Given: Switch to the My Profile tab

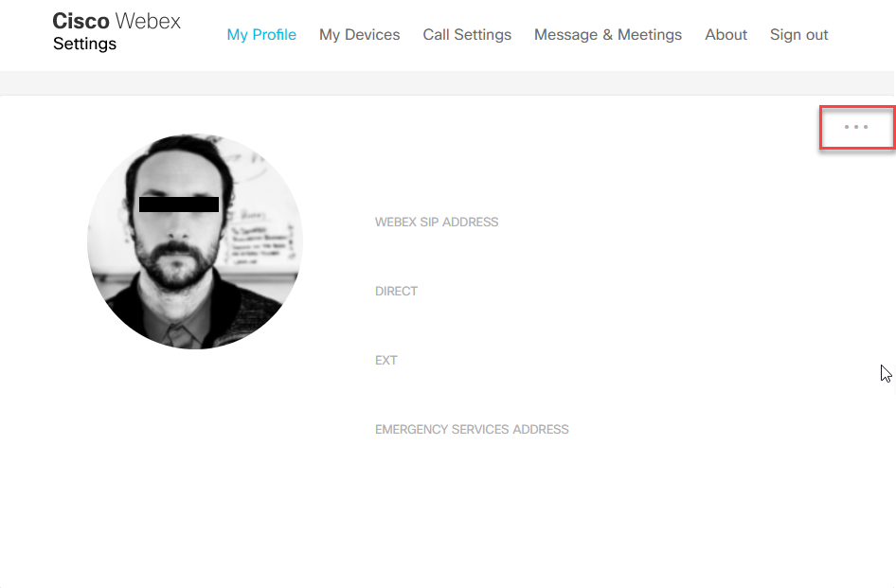Looking at the screenshot, I should pos(261,35).
